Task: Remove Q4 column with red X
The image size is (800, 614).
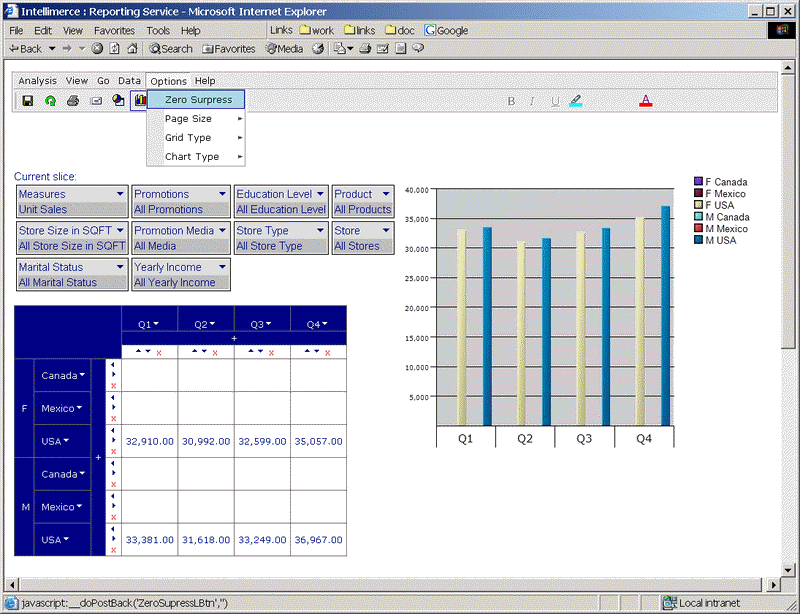Action: (x=328, y=353)
